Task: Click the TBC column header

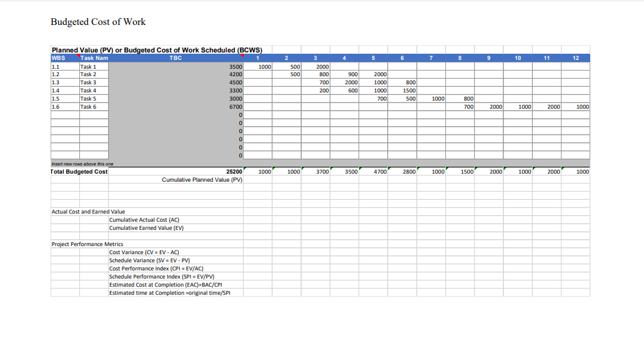Action: coord(176,58)
